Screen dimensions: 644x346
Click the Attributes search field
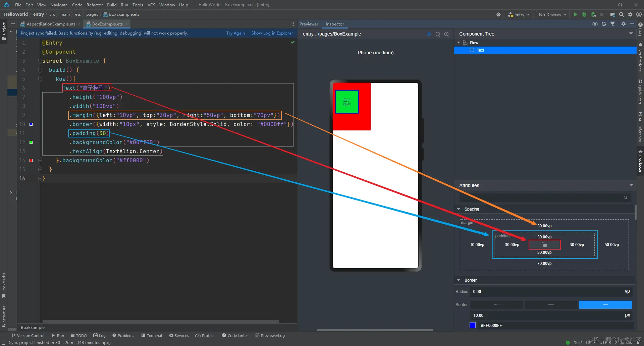click(x=545, y=197)
